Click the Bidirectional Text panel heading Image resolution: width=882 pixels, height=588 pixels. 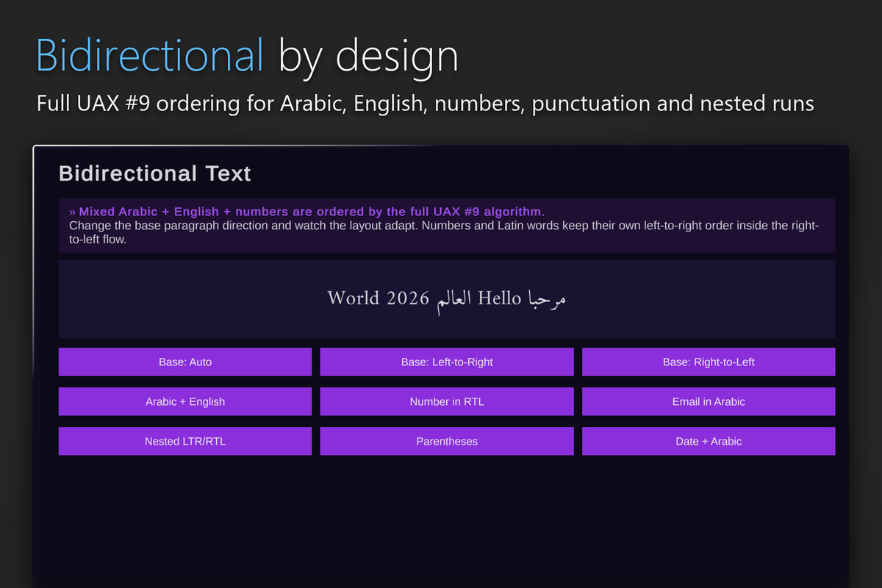coord(155,173)
